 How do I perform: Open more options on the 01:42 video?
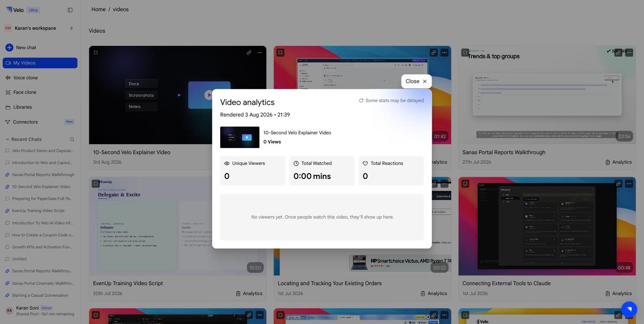point(444,52)
